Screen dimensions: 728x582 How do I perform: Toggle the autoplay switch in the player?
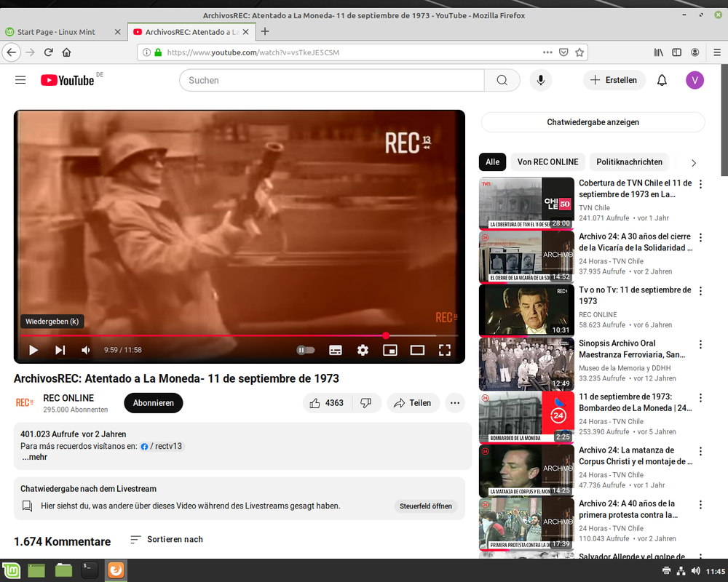click(x=306, y=350)
